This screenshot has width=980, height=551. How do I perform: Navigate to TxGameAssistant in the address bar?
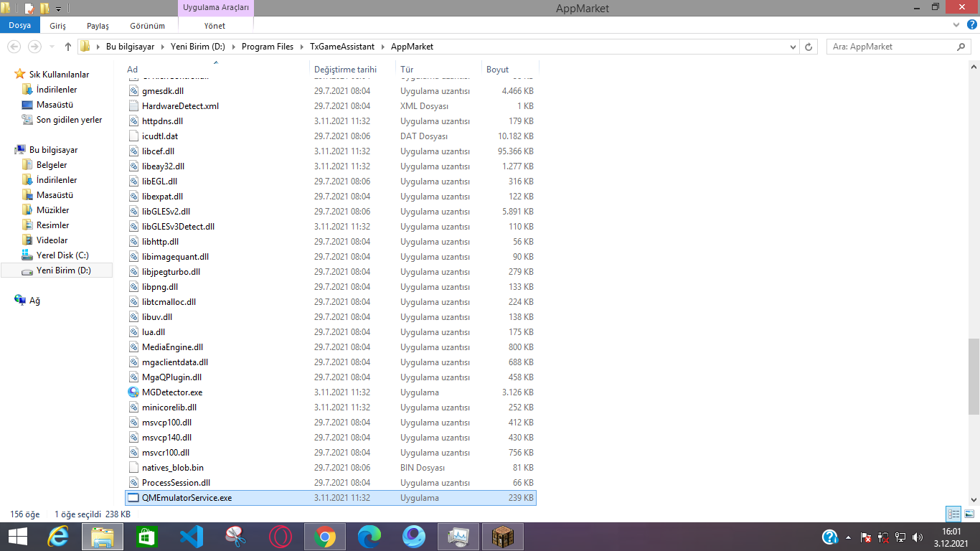(x=341, y=47)
